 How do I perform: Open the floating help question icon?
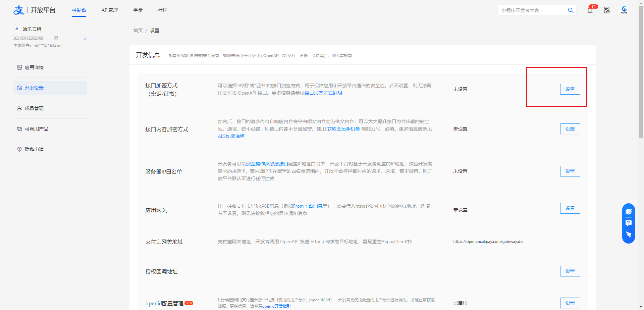629,223
